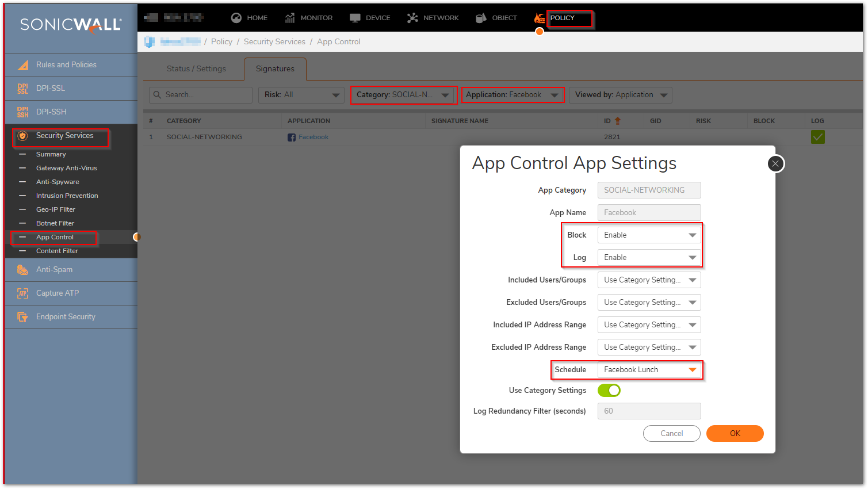The width and height of the screenshot is (868, 489).
Task: Click the SIGNATURE NAME column header
Action: click(460, 121)
